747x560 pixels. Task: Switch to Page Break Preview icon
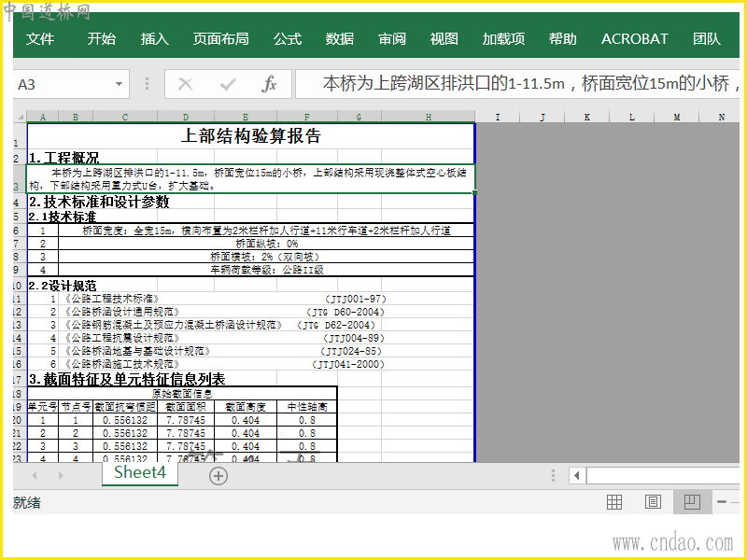pyautogui.click(x=692, y=502)
